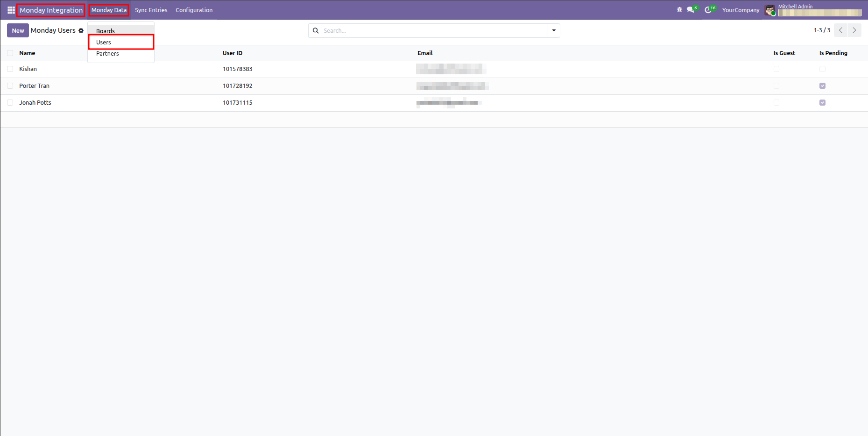Open the Monday Users gear actions

(81, 31)
